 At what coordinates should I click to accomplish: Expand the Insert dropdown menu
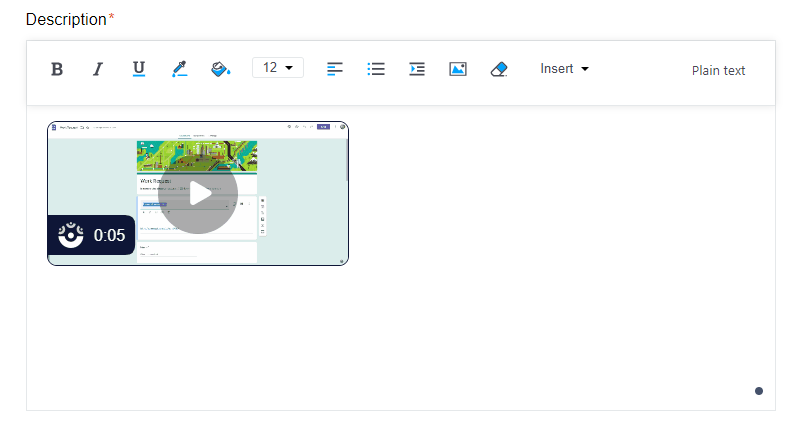click(564, 68)
